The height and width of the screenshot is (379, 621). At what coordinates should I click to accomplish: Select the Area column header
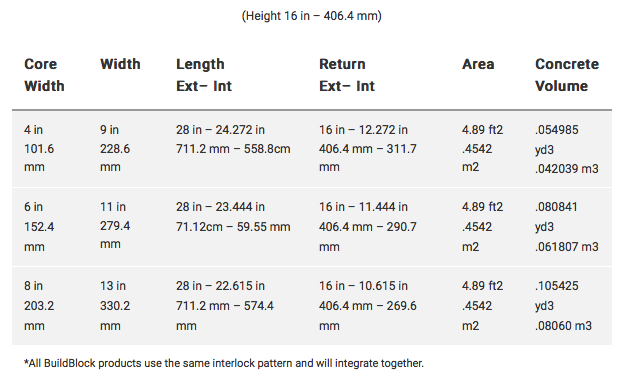coord(478,64)
